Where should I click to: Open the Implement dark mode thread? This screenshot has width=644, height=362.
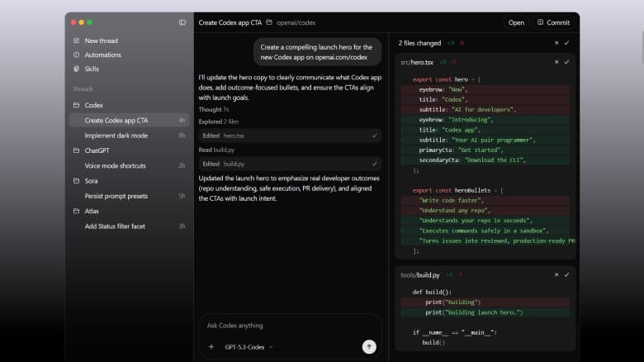pos(130,136)
